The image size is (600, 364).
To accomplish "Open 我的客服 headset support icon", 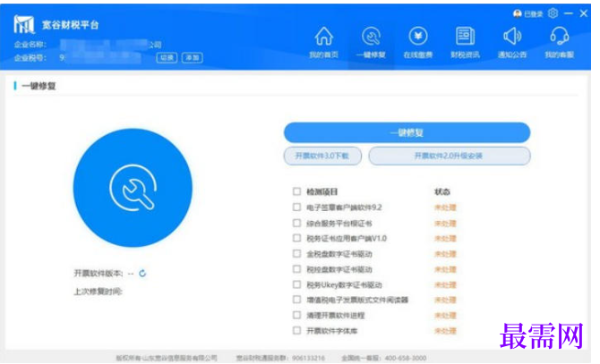I will click(x=559, y=37).
